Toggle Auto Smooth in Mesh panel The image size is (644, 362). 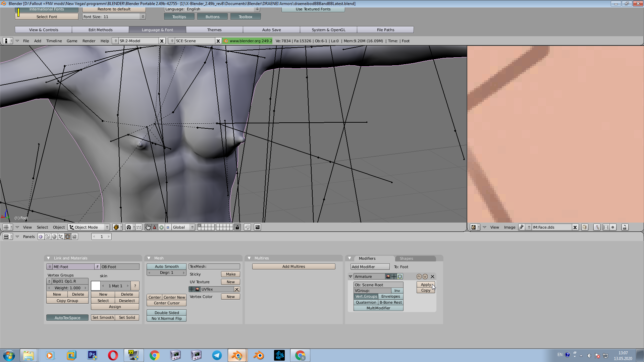coord(166,266)
